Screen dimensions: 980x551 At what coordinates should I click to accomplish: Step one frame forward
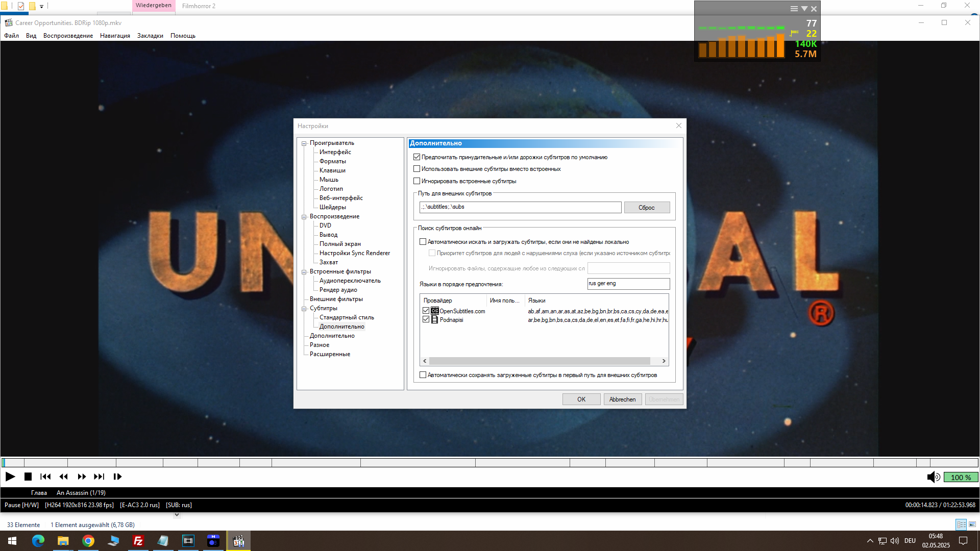point(117,477)
